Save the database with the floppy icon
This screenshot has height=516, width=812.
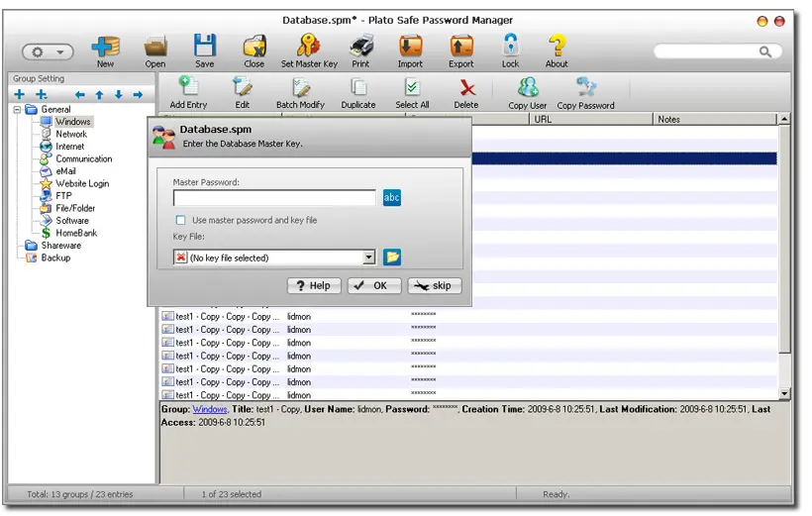coord(205,51)
